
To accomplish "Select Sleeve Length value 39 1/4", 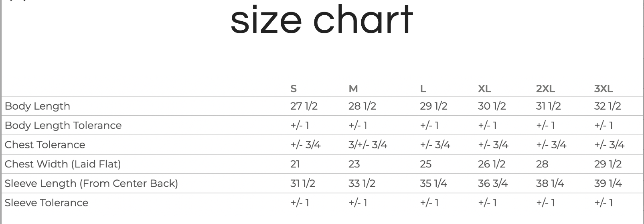I will (608, 183).
